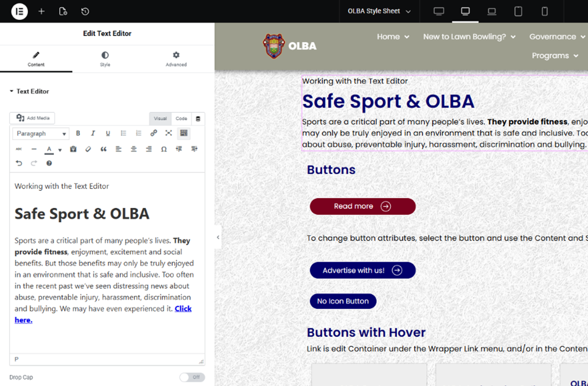Open the History clock icon in the top bar
This screenshot has width=588, height=386.
click(85, 11)
